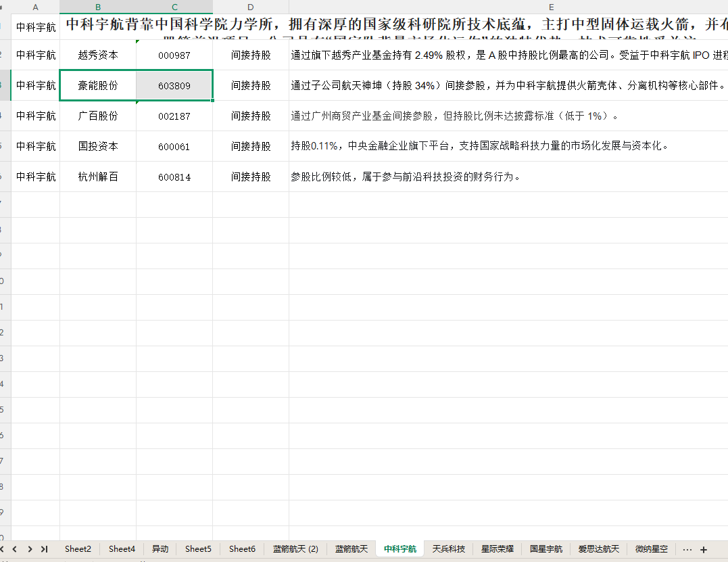Click cell with 越秀资本
Screen dimensions: 728x562
tap(98, 55)
